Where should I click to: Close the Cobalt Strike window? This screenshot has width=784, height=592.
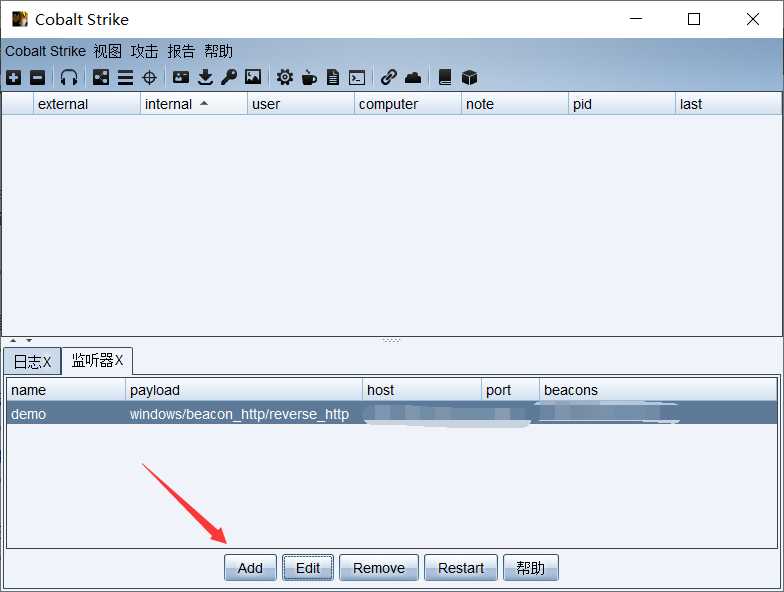(x=752, y=19)
